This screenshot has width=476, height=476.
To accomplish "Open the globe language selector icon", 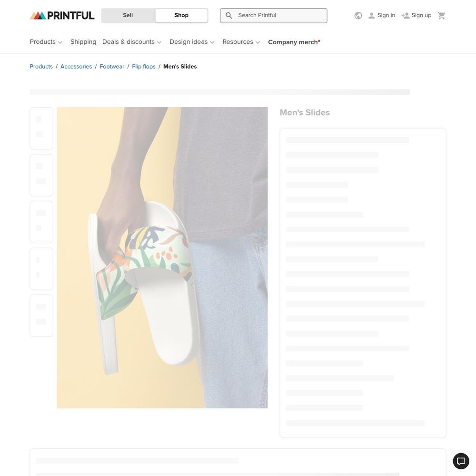I will click(x=358, y=16).
